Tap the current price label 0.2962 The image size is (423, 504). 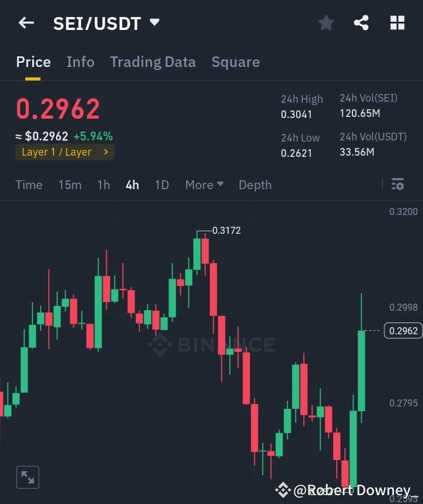click(x=402, y=331)
